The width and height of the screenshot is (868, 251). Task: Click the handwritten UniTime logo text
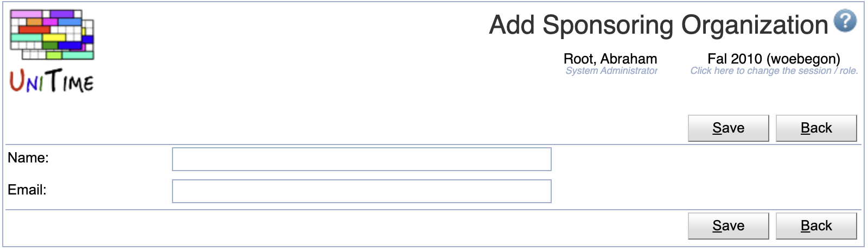point(52,81)
